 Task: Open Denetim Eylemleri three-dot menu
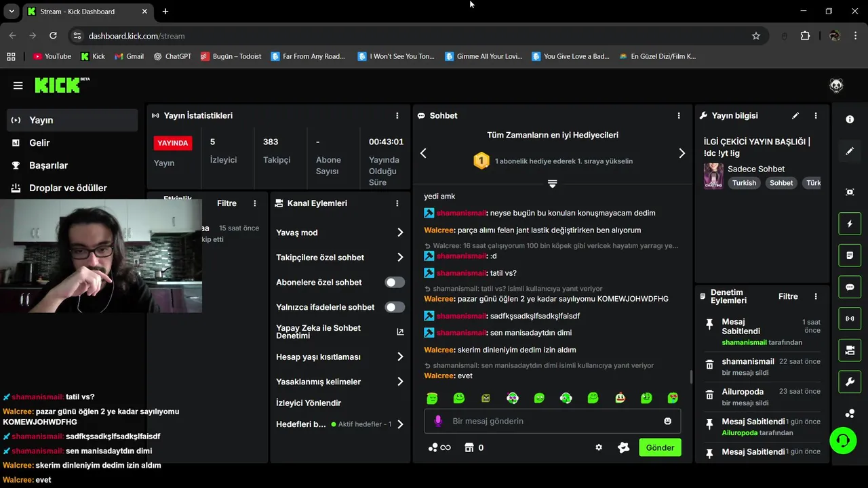click(x=816, y=296)
